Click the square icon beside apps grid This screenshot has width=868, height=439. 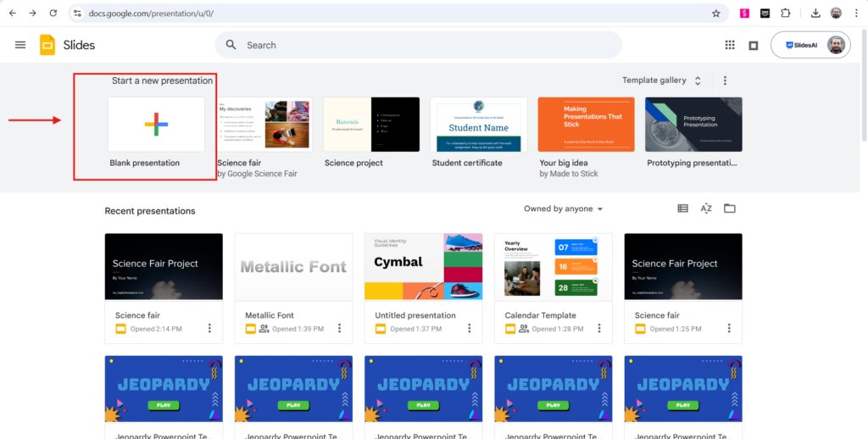pos(754,46)
